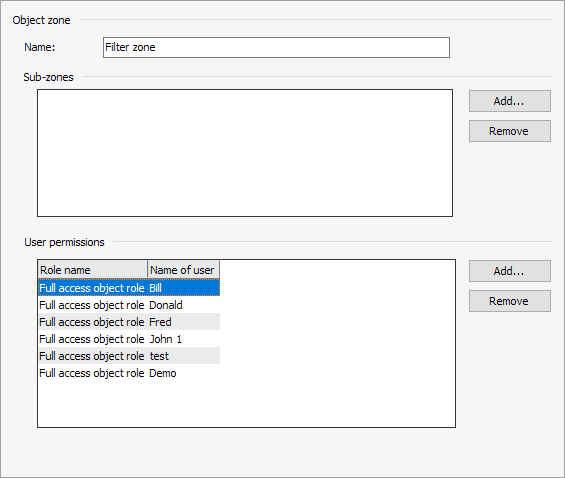Image resolution: width=565 pixels, height=478 pixels.
Task: Sort by Name of user column header
Action: tap(183, 270)
